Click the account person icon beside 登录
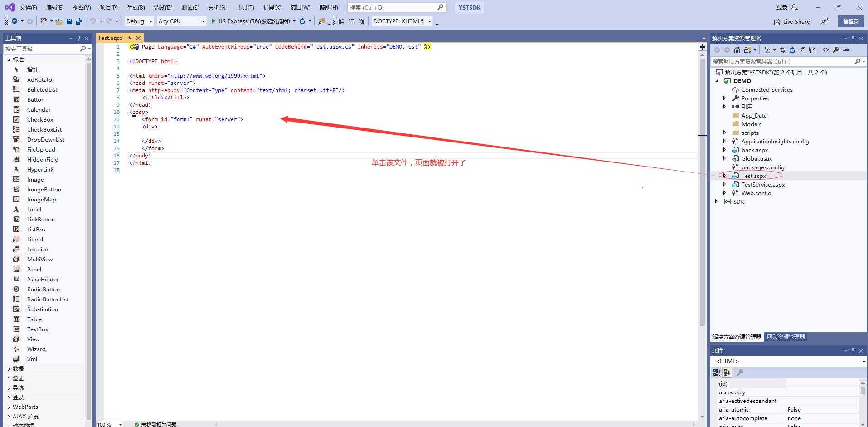This screenshot has width=868, height=427. point(794,7)
